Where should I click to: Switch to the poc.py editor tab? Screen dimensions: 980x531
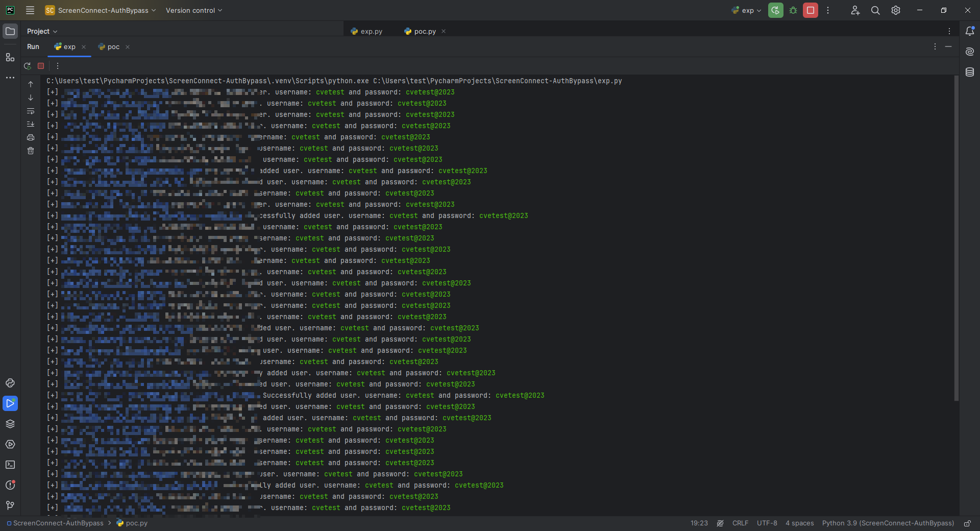point(420,31)
